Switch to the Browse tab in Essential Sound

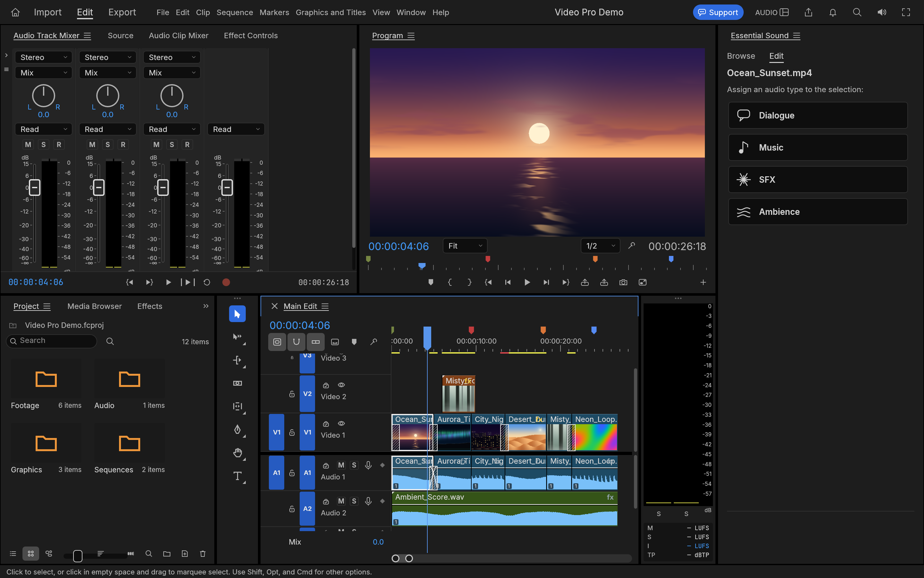741,56
